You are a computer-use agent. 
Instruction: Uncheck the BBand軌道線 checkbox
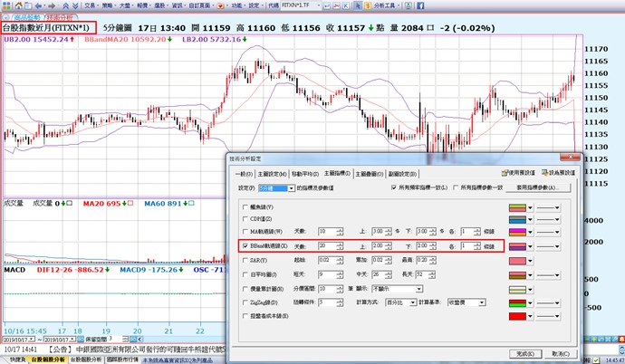244,245
